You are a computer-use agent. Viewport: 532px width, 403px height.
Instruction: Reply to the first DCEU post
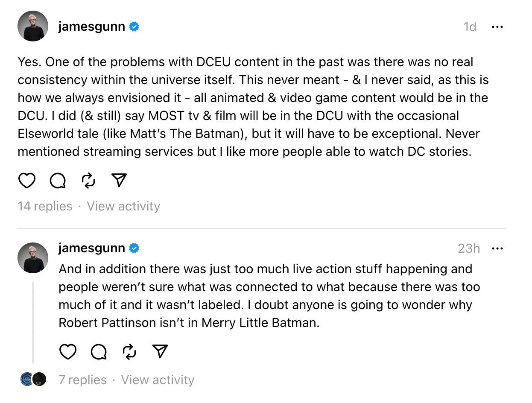click(x=58, y=181)
